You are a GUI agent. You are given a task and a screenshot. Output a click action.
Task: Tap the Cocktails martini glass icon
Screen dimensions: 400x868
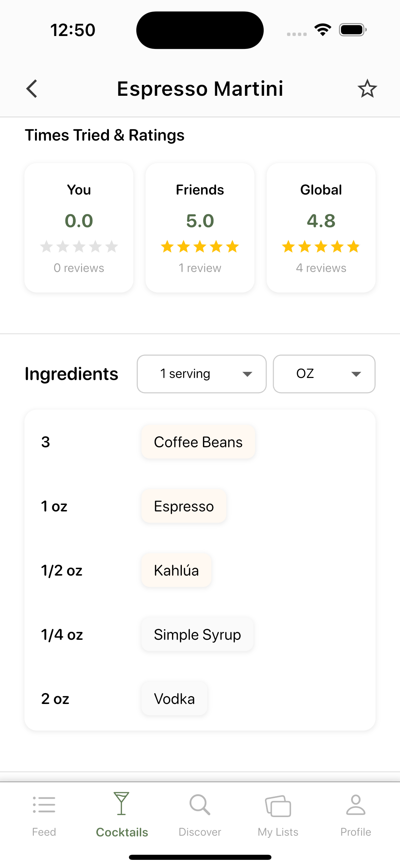pyautogui.click(x=121, y=803)
